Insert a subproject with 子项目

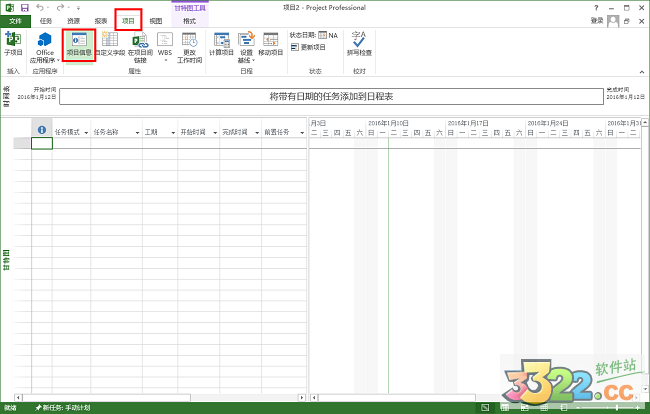13,44
